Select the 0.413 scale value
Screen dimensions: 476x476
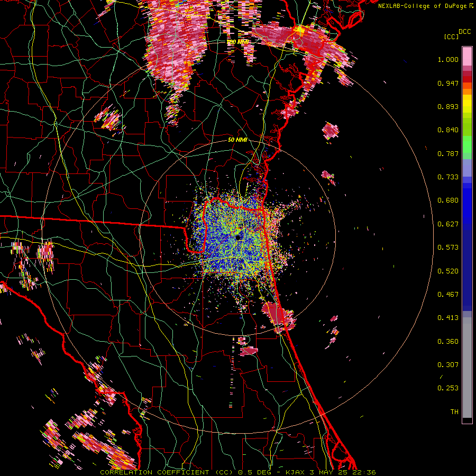(x=448, y=318)
